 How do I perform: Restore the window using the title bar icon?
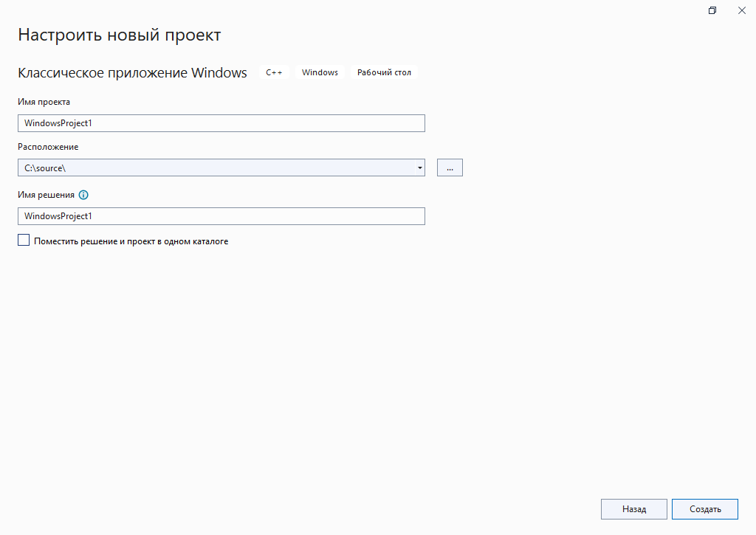[x=712, y=10]
